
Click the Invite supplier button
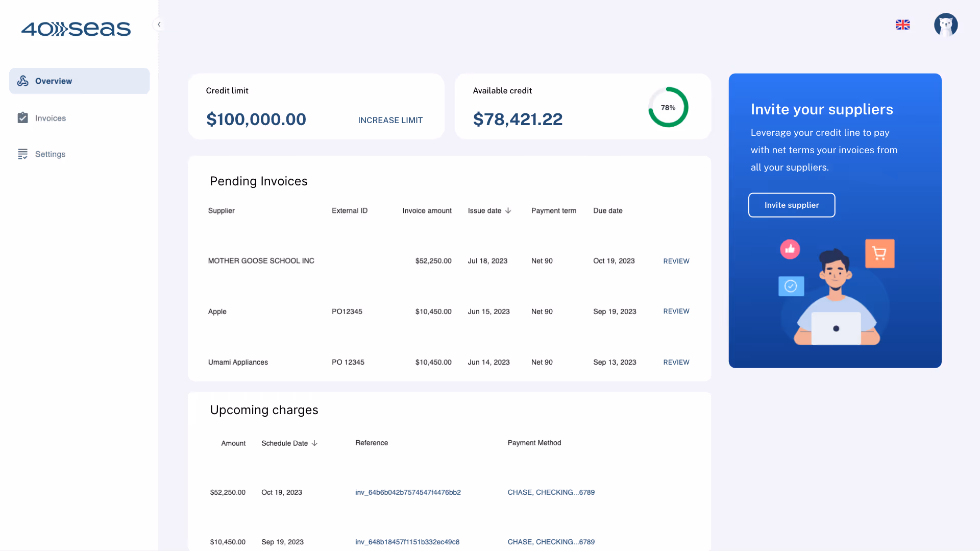792,205
